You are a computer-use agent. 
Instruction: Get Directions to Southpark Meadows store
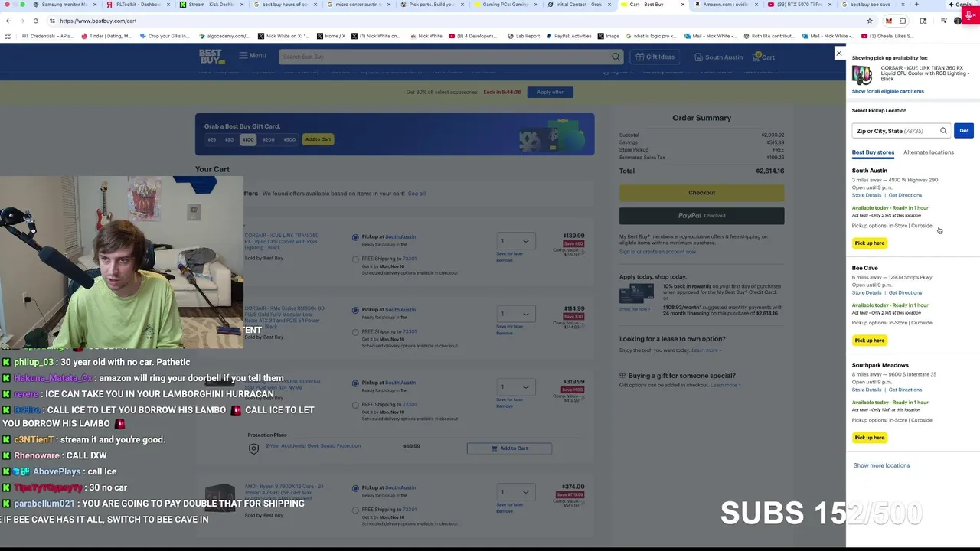(905, 390)
